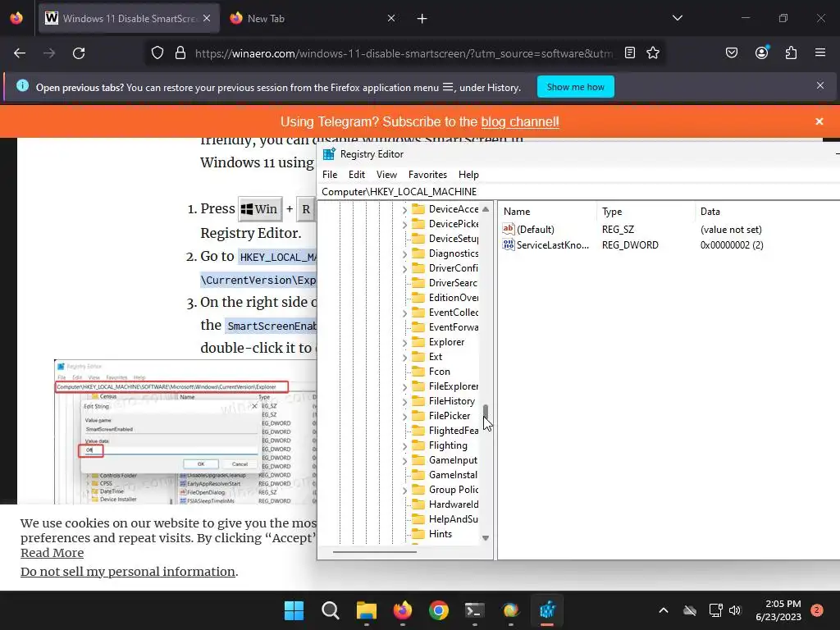The image size is (840, 630).
Task: Reload the page with the refresh icon
Action: (x=79, y=53)
